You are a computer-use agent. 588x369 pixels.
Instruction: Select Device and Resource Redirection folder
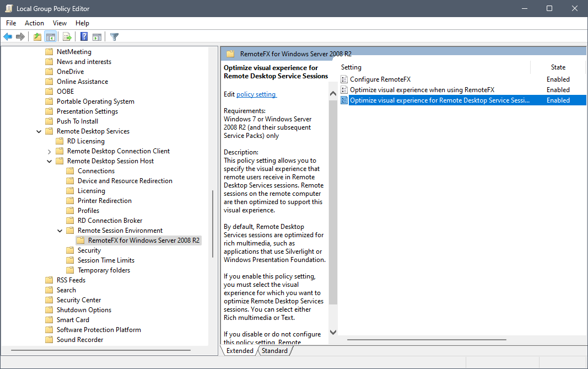(125, 181)
